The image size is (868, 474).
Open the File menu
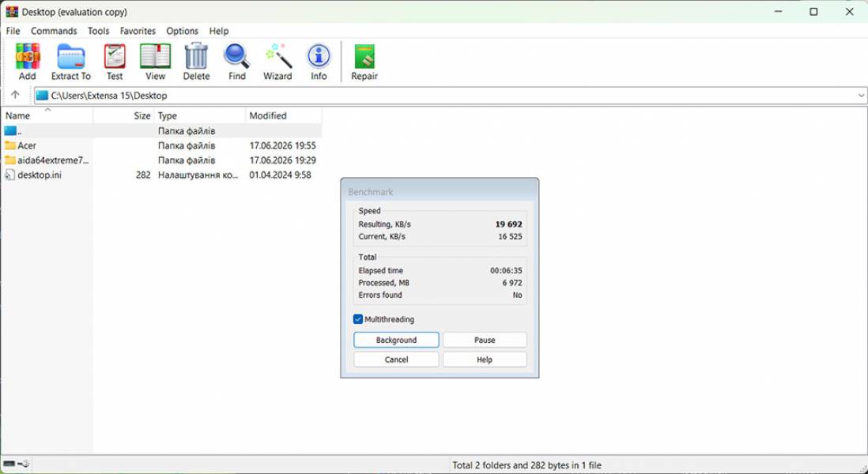click(13, 31)
